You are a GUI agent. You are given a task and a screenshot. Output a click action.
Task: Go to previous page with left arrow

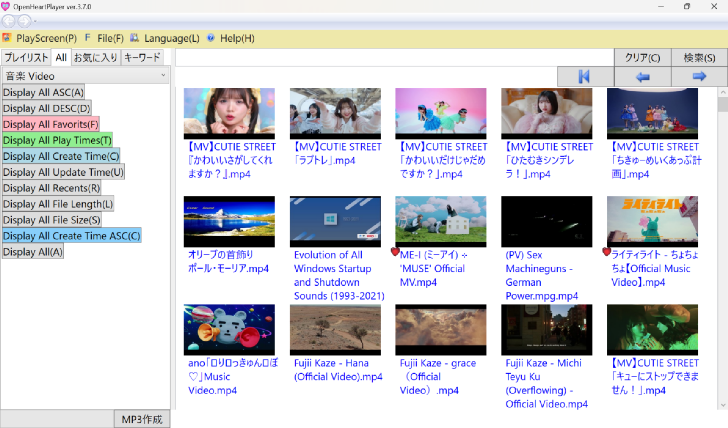(x=642, y=76)
